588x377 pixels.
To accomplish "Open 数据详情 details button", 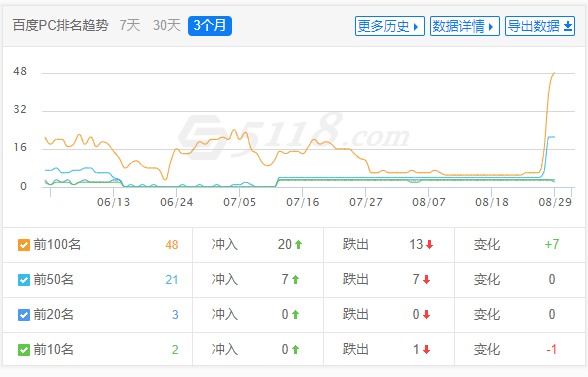I will click(x=465, y=26).
